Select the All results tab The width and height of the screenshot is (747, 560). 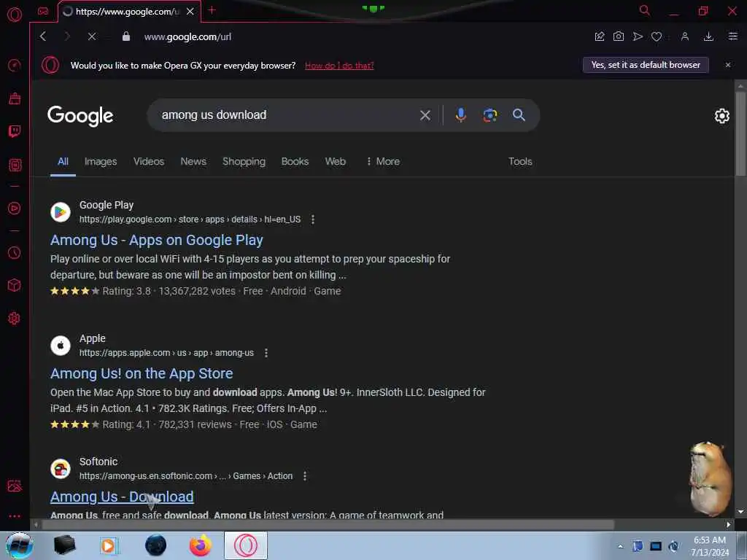point(63,161)
